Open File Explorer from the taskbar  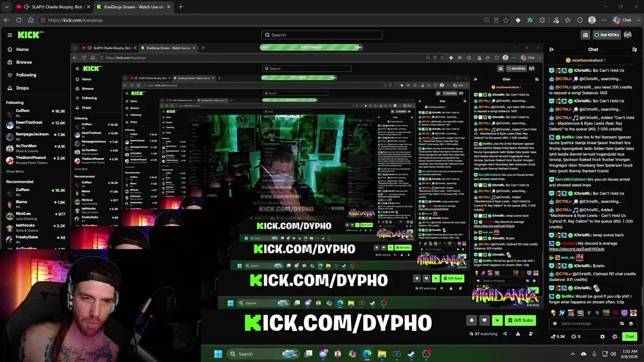(382, 354)
